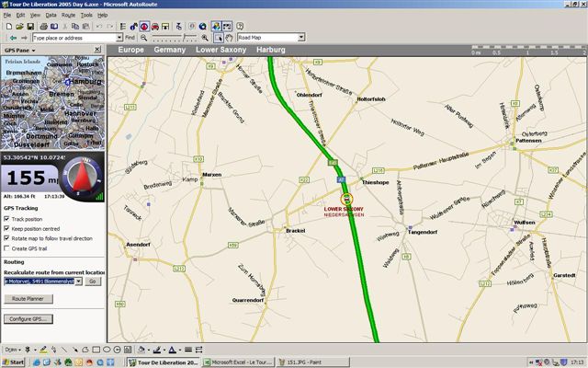588x368 pixels.
Task: Click the Line Style icon in Draw toolbar
Action: coord(188,350)
